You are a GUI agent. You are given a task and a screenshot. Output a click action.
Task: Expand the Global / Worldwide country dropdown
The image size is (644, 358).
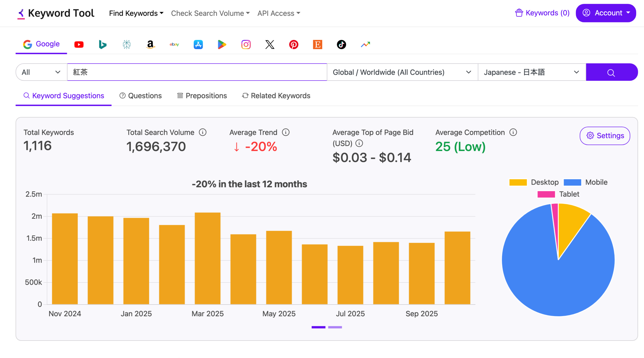(x=402, y=72)
